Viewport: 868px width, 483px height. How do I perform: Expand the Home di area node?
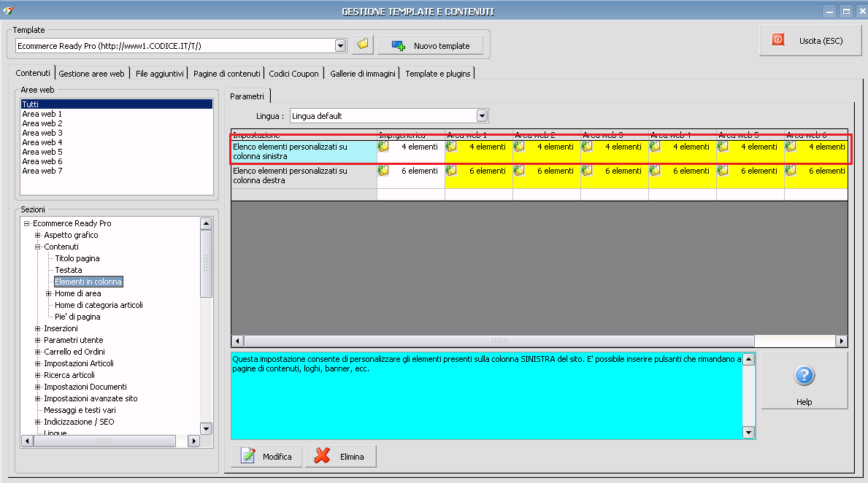point(49,293)
